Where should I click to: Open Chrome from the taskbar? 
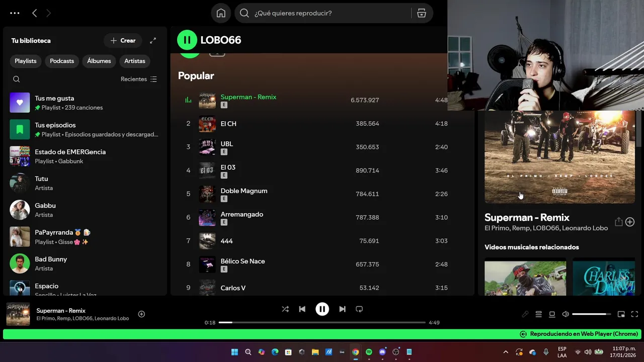pos(355,352)
